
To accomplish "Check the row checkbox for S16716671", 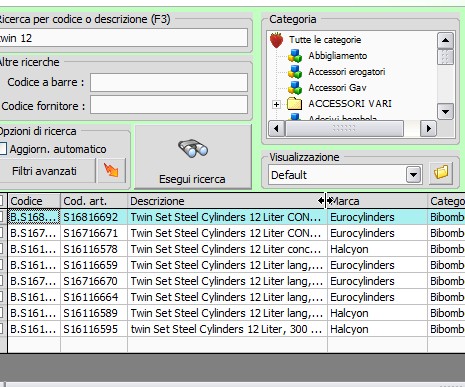I will coord(1,233).
